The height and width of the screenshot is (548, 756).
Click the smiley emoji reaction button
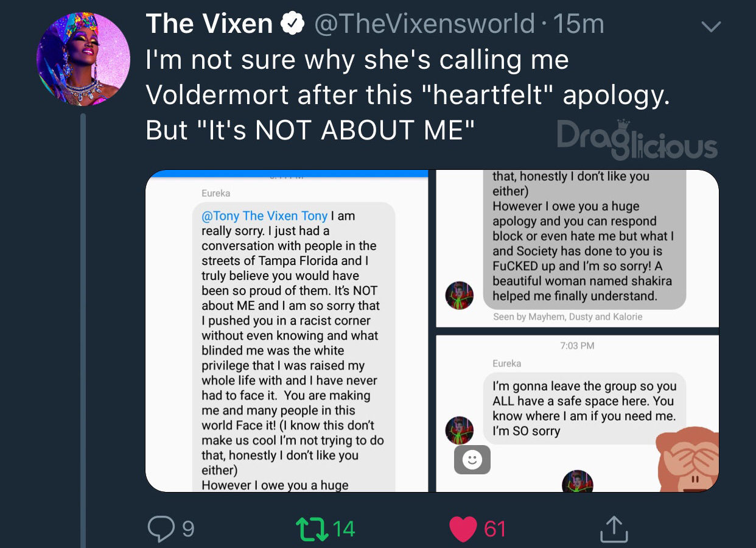coord(472,459)
